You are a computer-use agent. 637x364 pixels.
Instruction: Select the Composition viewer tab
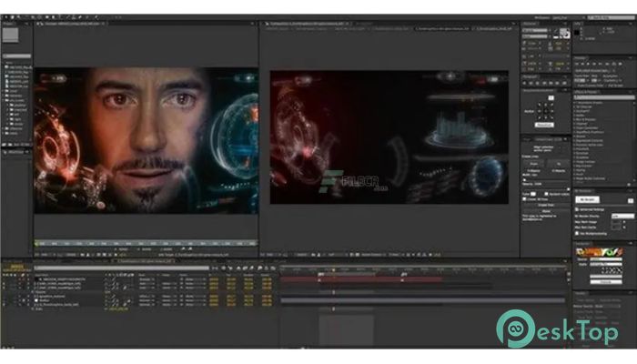[x=307, y=24]
